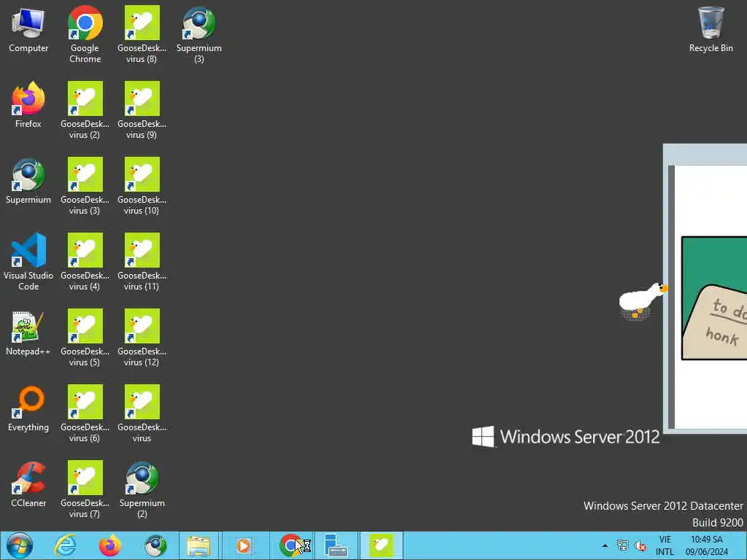Select the Everything search shortcut
Image resolution: width=747 pixels, height=560 pixels.
tap(28, 408)
